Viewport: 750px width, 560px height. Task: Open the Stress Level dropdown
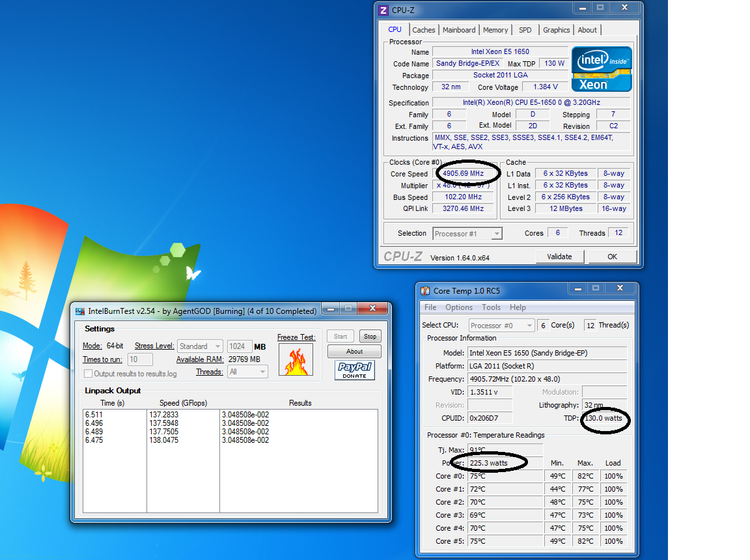tap(200, 346)
